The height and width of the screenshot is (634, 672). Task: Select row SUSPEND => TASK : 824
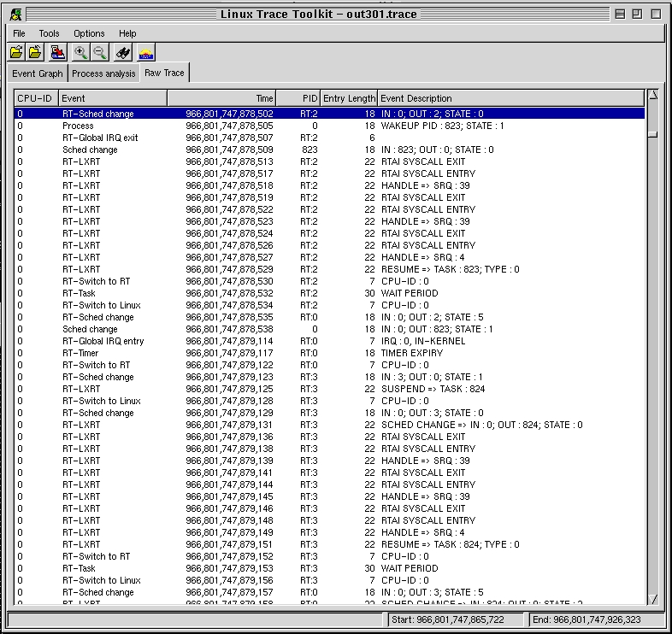pyautogui.click(x=329, y=389)
